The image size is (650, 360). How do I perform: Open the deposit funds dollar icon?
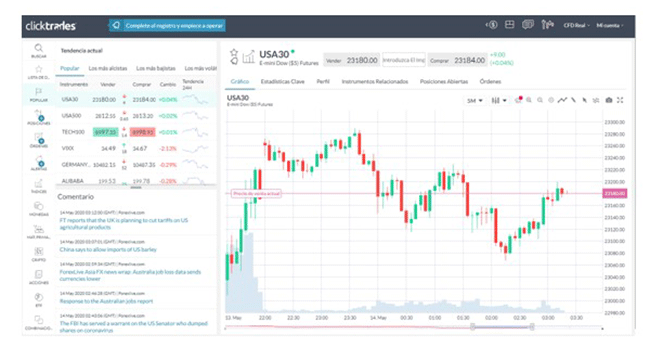(492, 25)
